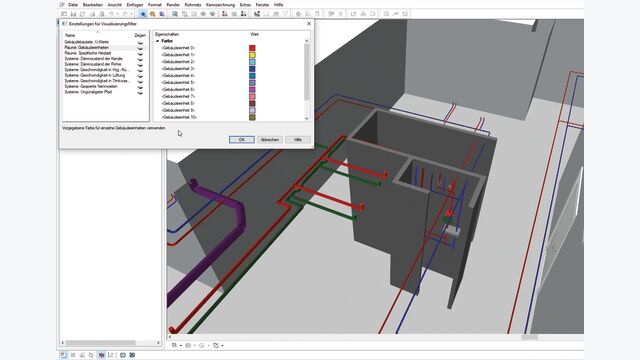This screenshot has width=640, height=360.
Task: Toggle Zeigen for Systeme: Ungünstigster Pfad
Action: click(140, 92)
